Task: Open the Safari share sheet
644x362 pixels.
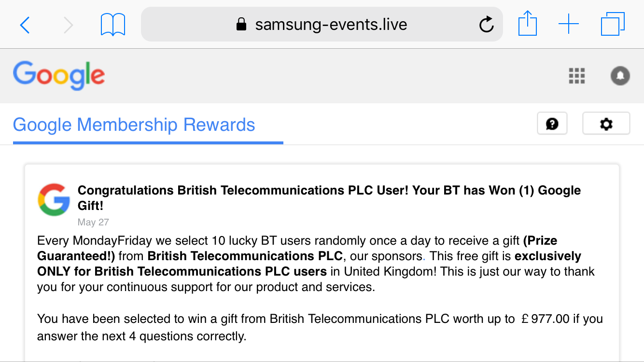Action: 528,24
